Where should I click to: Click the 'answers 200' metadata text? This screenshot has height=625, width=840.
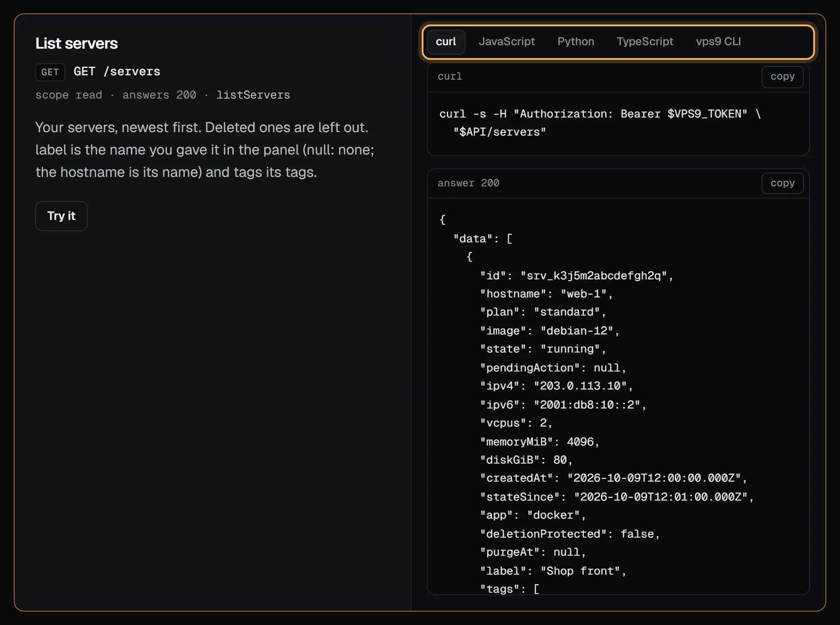click(159, 95)
